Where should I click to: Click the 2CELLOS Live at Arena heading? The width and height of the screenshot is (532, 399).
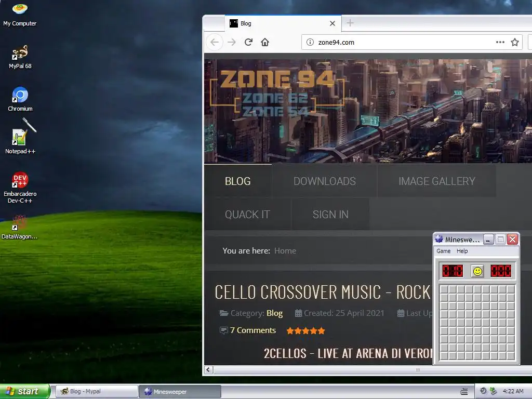[348, 353]
